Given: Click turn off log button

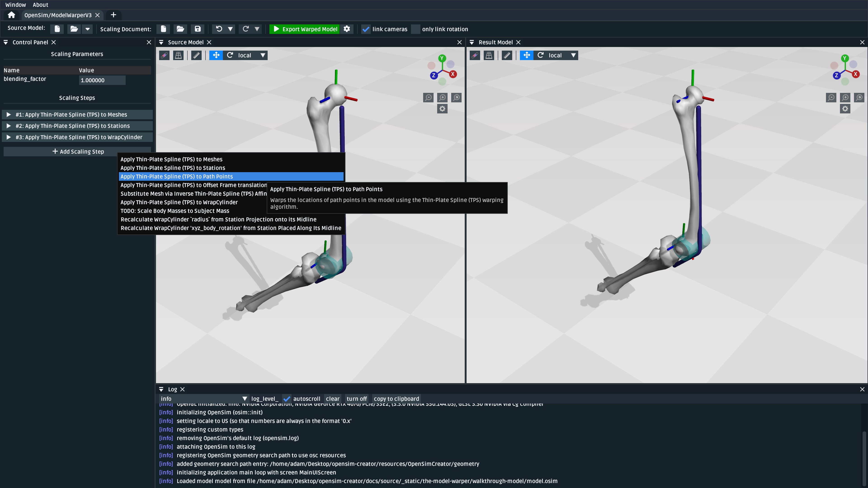Looking at the screenshot, I should (356, 399).
